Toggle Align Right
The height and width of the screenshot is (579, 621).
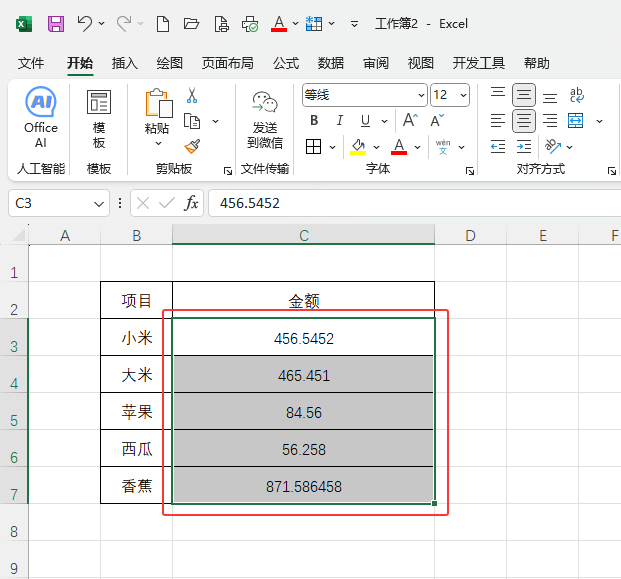point(550,121)
